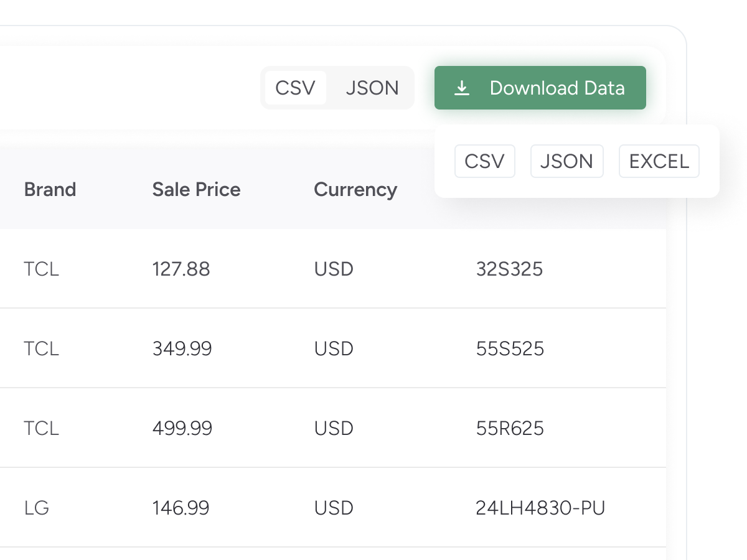Choose JSON from the download popup

(x=566, y=161)
